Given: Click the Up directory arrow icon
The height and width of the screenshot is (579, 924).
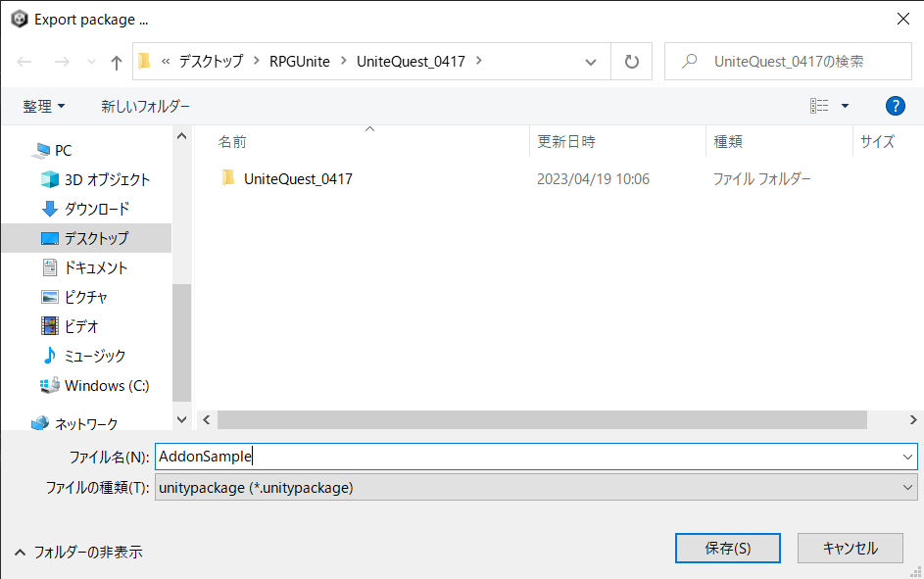Looking at the screenshot, I should [117, 62].
